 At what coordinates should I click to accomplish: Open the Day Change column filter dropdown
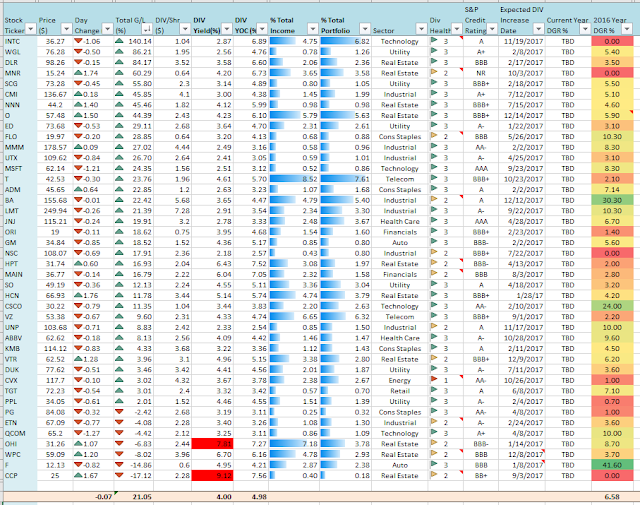tap(107, 29)
